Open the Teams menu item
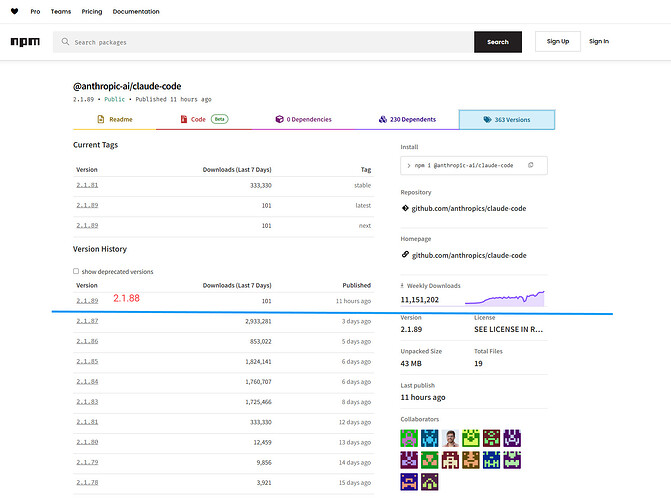 point(61,12)
